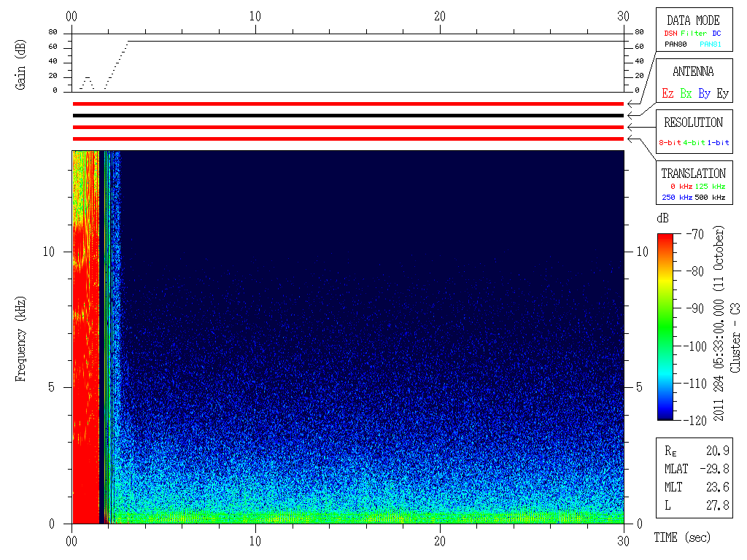Viewport: 747px width, 560px height.
Task: Click the bottom red translation indicator bar
Action: point(348,139)
